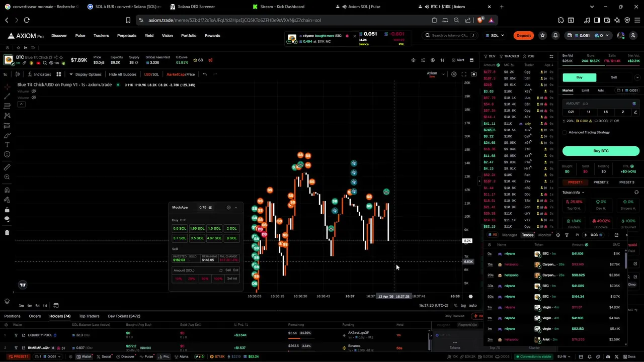The width and height of the screenshot is (644, 362).
Task: Toggle log scale on chart
Action: click(463, 306)
